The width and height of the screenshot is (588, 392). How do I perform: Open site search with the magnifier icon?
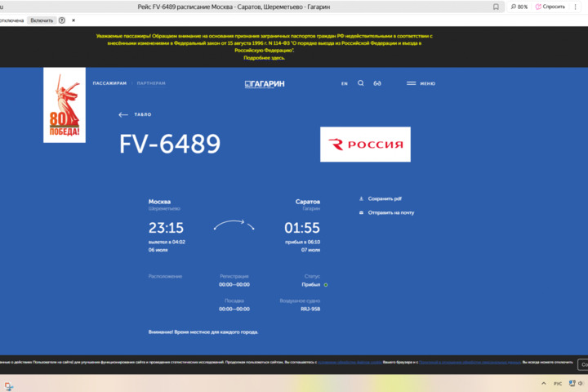[360, 83]
